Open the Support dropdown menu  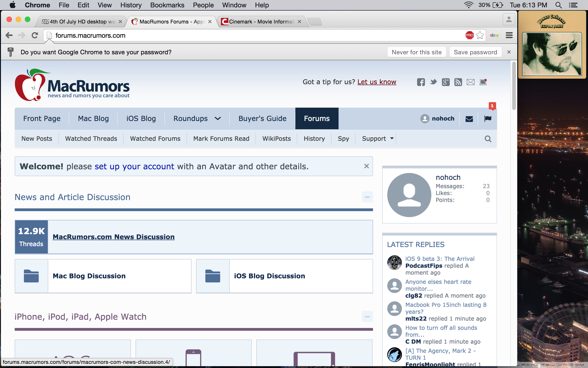coord(378,138)
